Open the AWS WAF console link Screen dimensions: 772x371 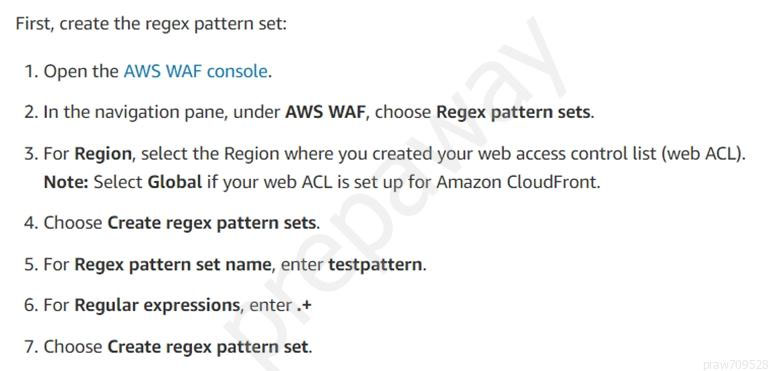[195, 72]
